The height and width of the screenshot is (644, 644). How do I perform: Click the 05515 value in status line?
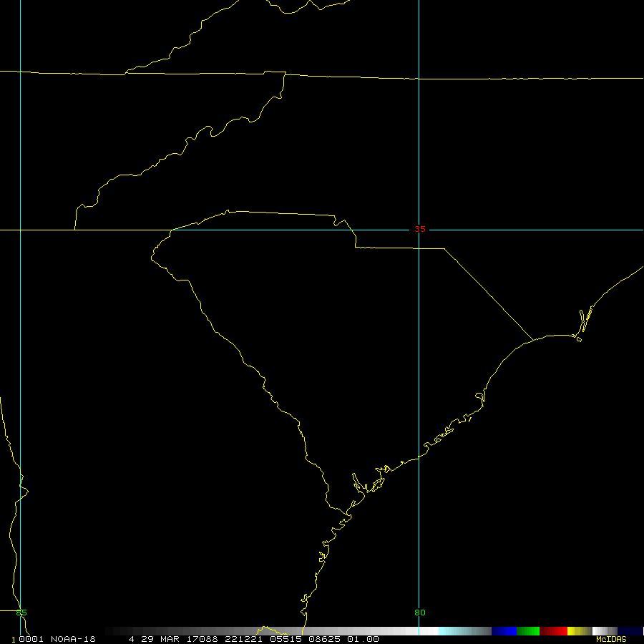[x=286, y=639]
